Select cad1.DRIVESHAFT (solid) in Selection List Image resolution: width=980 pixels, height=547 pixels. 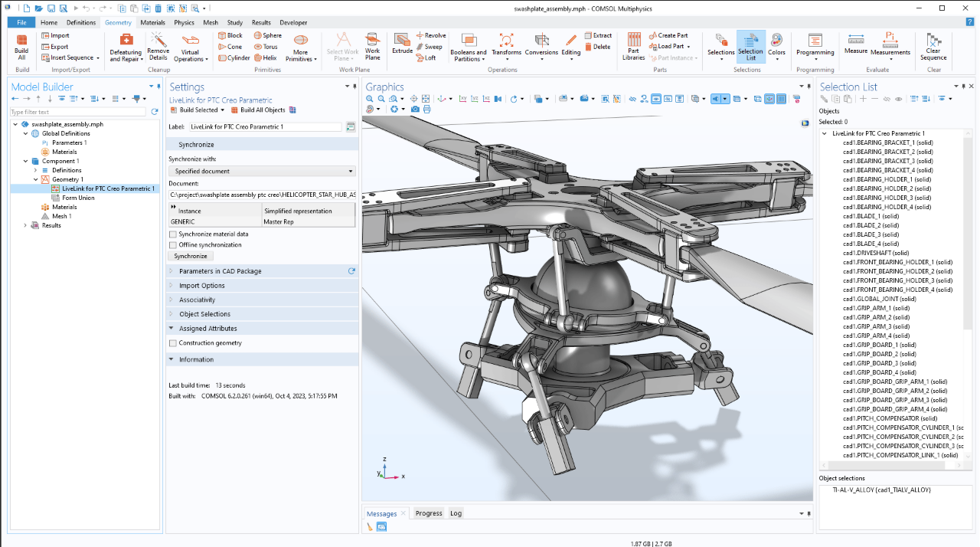tap(876, 253)
